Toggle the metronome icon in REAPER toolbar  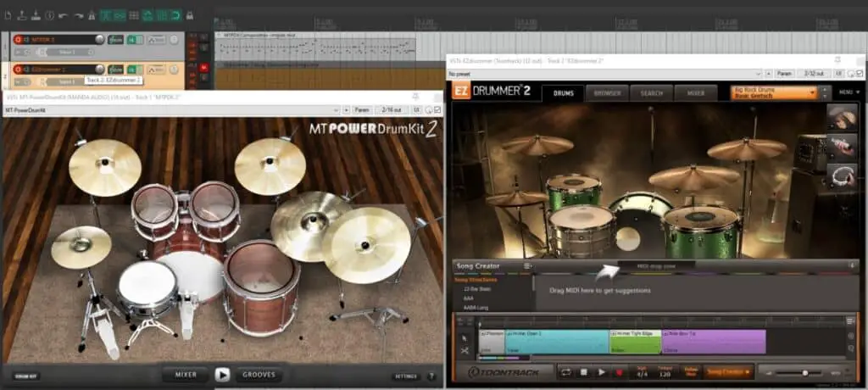(92, 15)
